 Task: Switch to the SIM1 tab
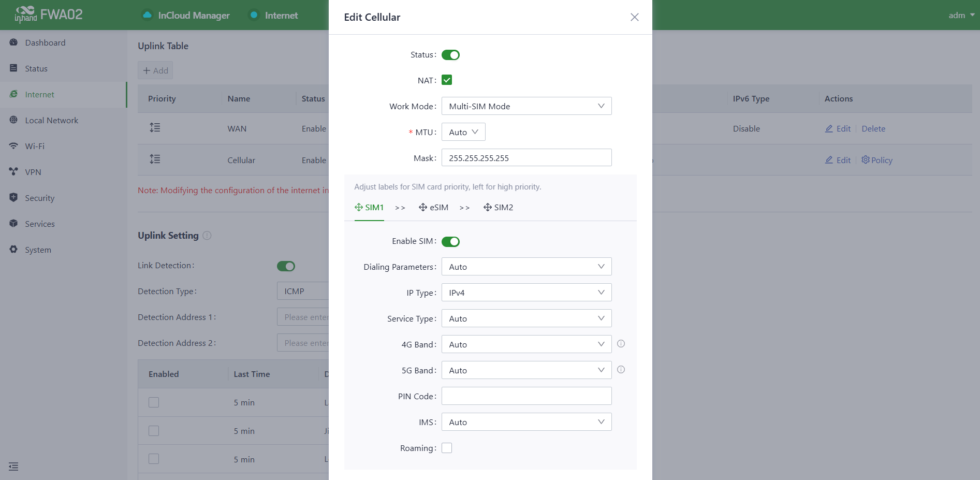click(x=369, y=208)
